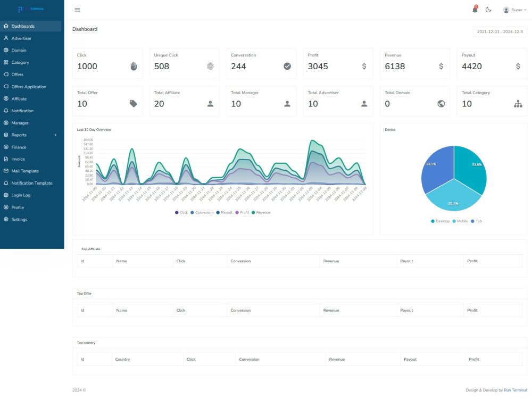
Task: Toggle the Payout series in chart legend
Action: 225,212
